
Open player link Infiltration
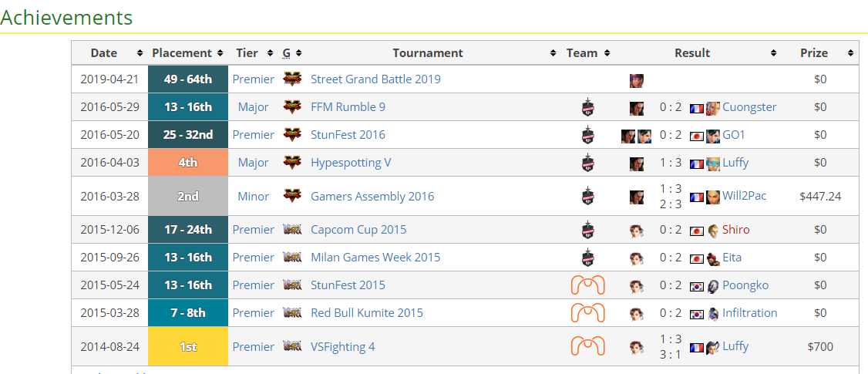pyautogui.click(x=749, y=313)
